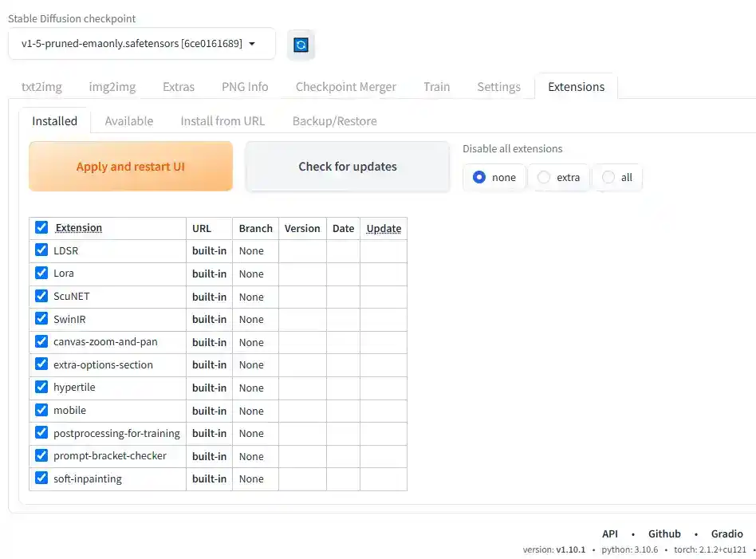Click the built-in URL cell for mobile
Screen dimensions: 756x559
point(209,411)
